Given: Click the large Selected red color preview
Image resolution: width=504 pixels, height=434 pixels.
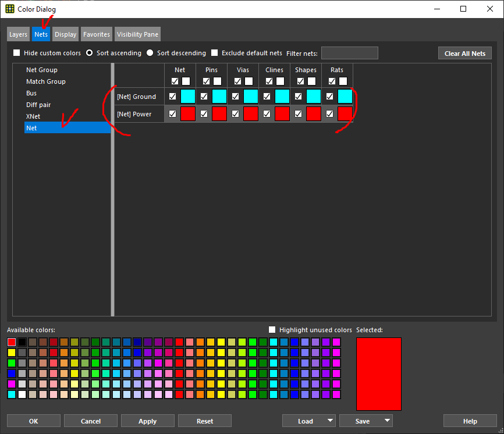Looking at the screenshot, I should coord(379,374).
